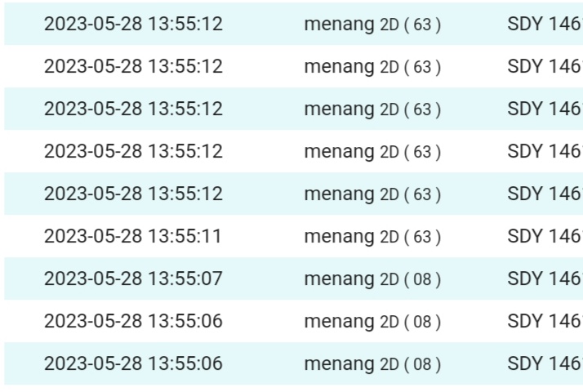Click the 2023-05-28 13:55:11 timestamp cell
The width and height of the screenshot is (583, 392).
[x=133, y=237]
